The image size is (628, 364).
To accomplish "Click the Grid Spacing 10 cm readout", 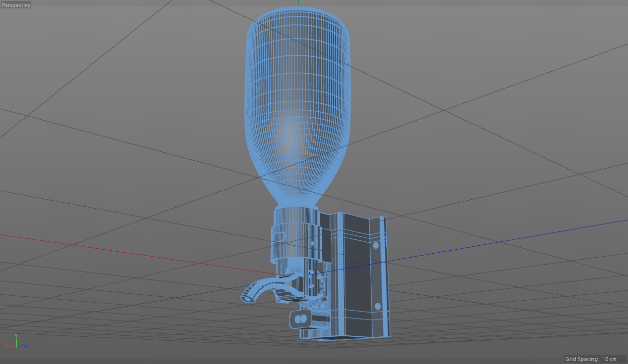I will pyautogui.click(x=591, y=359).
